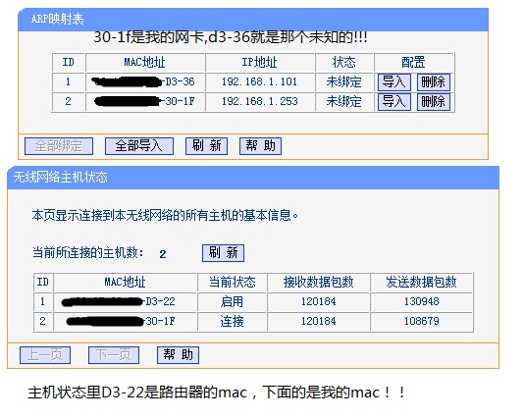
Task: Click ARP table MAC地址 column header
Action: click(x=144, y=63)
